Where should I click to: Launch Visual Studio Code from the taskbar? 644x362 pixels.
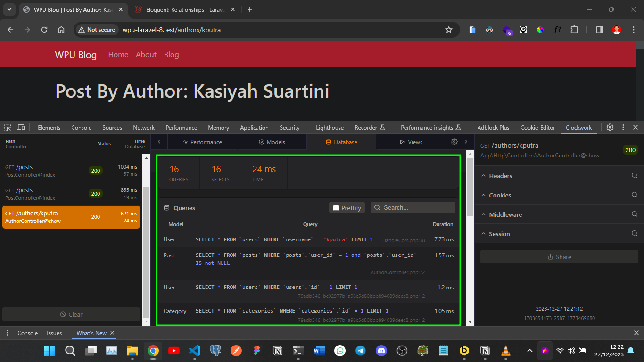click(195, 351)
